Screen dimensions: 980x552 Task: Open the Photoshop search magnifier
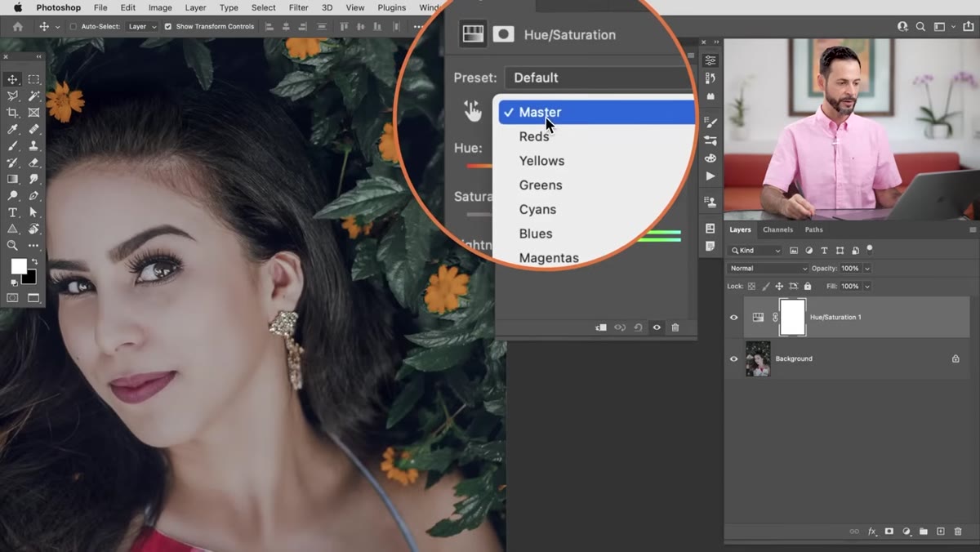point(920,26)
